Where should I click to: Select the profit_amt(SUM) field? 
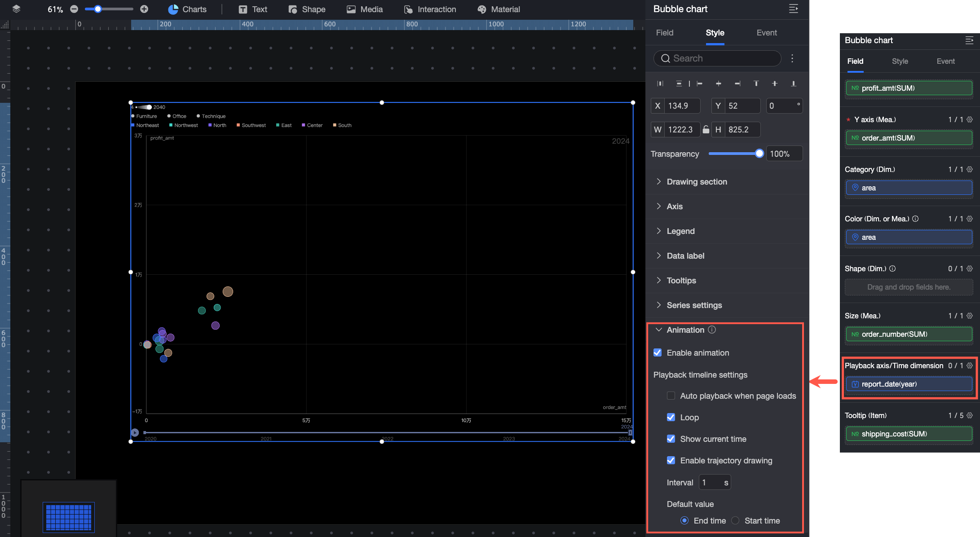click(909, 88)
